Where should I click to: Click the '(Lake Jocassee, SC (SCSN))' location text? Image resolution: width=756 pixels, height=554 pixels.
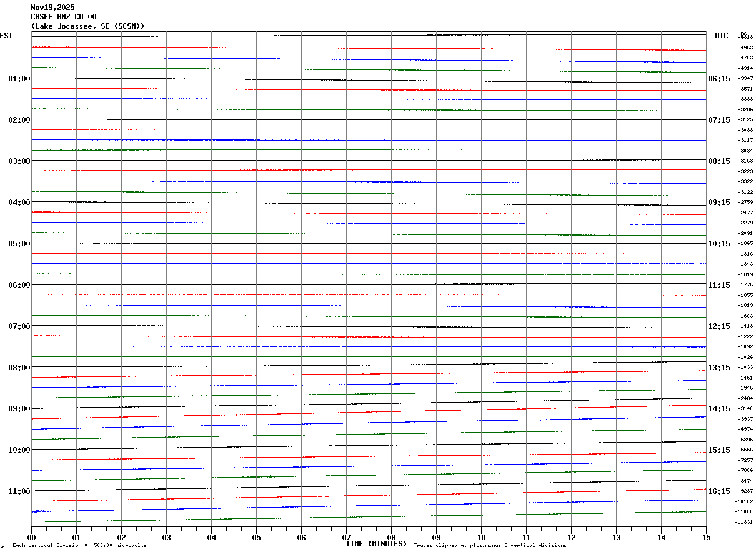[x=88, y=26]
